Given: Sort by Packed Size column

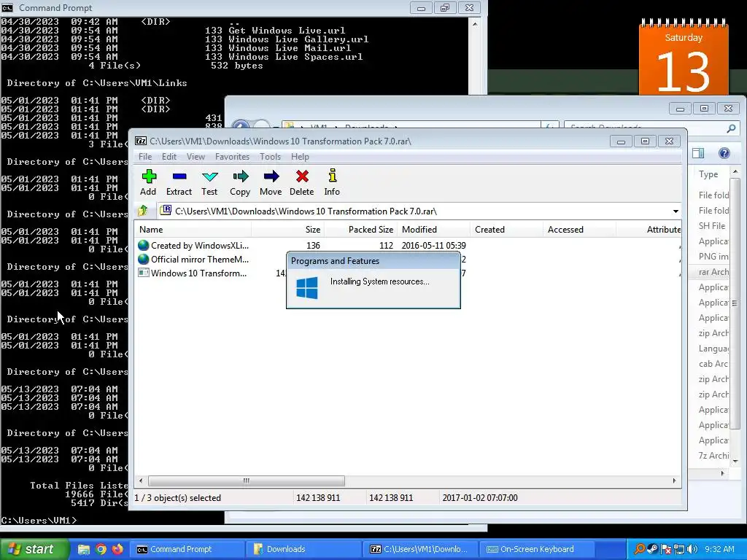Looking at the screenshot, I should point(360,230).
